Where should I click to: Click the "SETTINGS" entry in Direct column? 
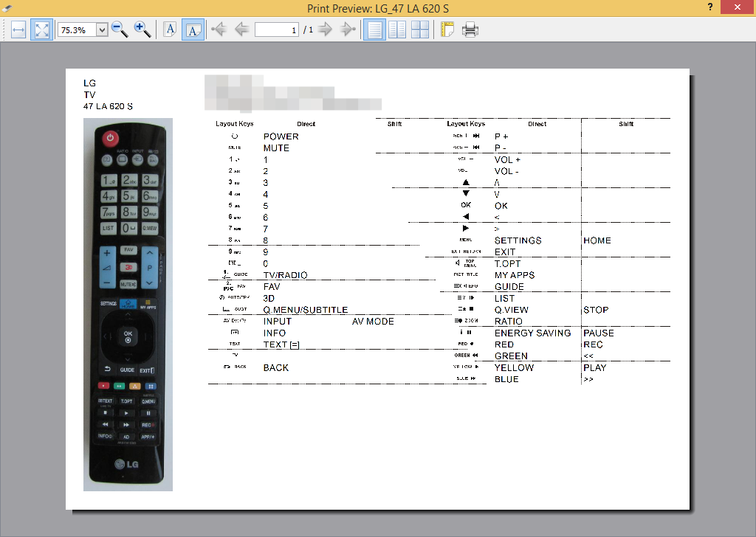[518, 240]
